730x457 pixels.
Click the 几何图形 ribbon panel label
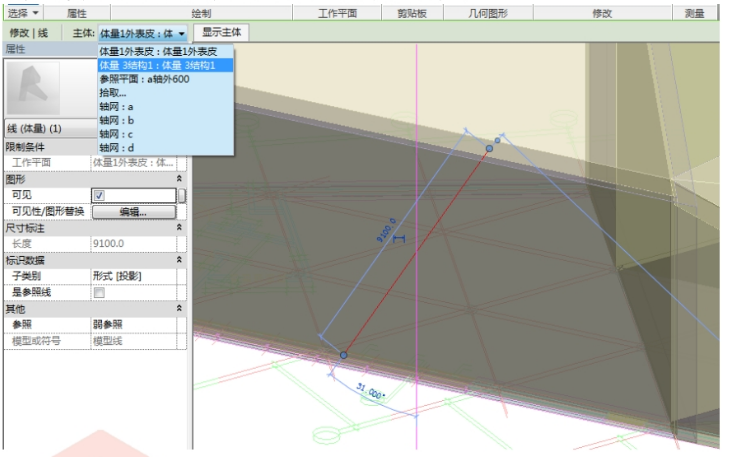(x=488, y=13)
